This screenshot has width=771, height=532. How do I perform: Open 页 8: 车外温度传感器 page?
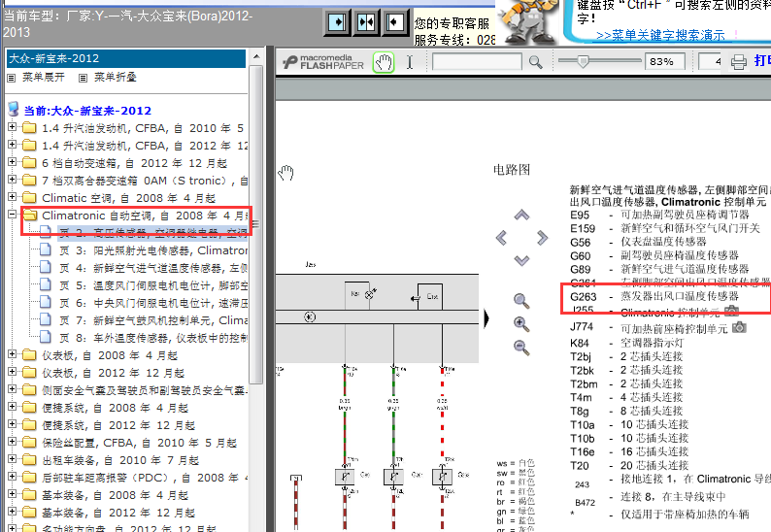pos(152,338)
